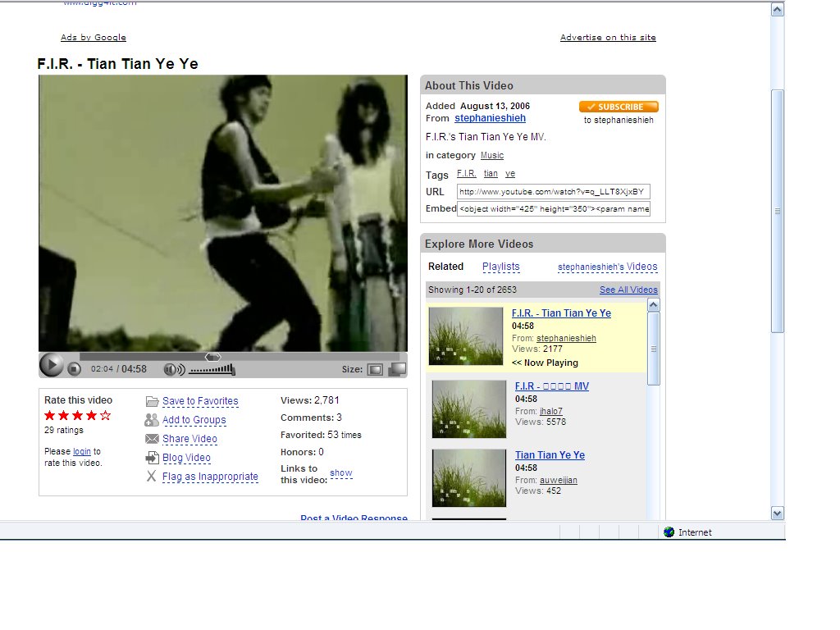
Task: Open Blog Video link
Action: coord(186,458)
